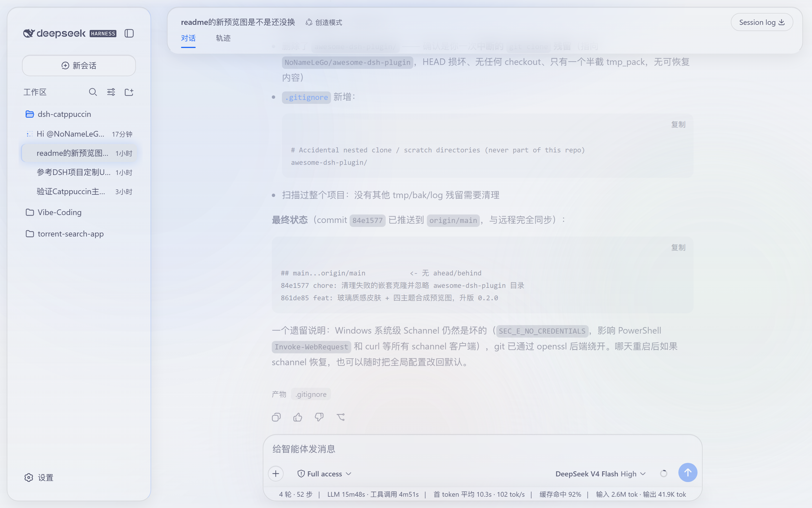812x508 pixels.
Task: Click the NoNameLeGo/awesome-dsh-plugin inline code
Action: 347,62
